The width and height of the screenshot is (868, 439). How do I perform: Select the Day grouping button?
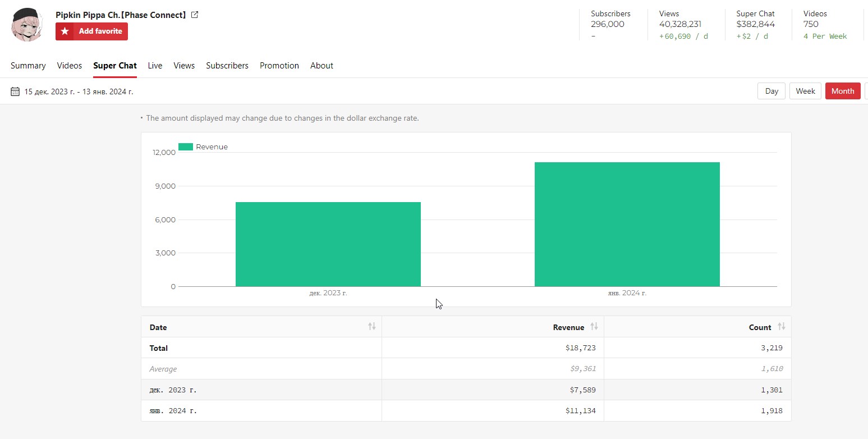[771, 91]
